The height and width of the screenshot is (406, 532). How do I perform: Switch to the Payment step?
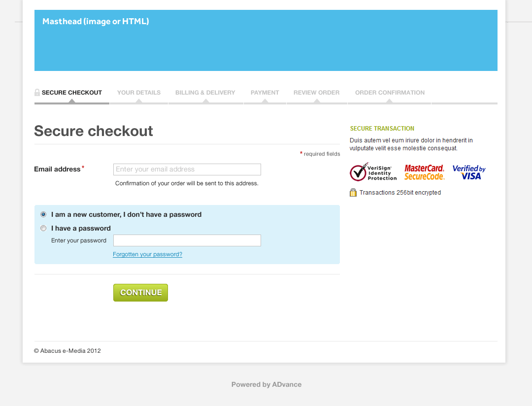point(265,93)
